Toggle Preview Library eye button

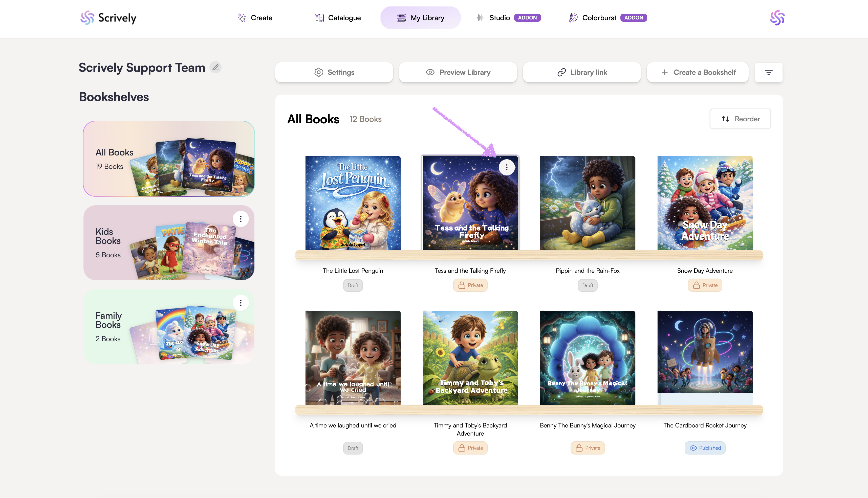pyautogui.click(x=458, y=72)
